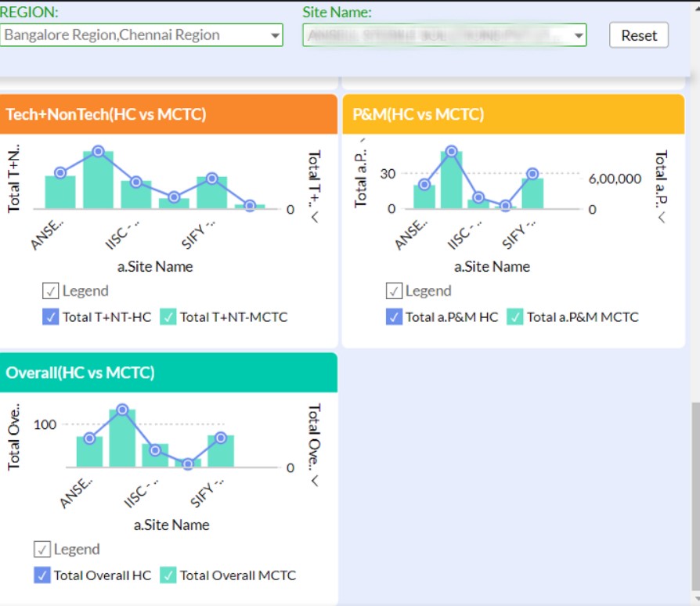
Task: Uncheck Total Overall MCTC legend checkbox
Action: click(x=168, y=575)
